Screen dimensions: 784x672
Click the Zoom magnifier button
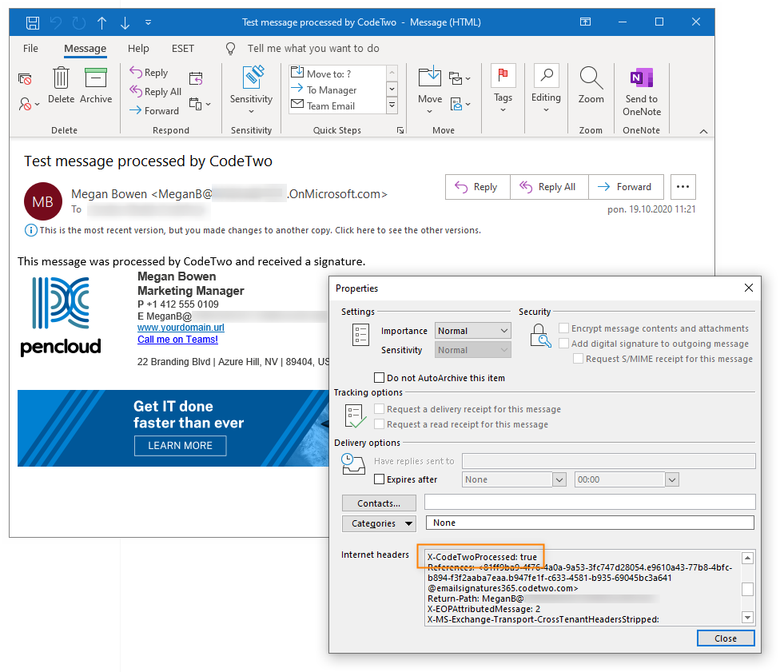click(x=591, y=85)
